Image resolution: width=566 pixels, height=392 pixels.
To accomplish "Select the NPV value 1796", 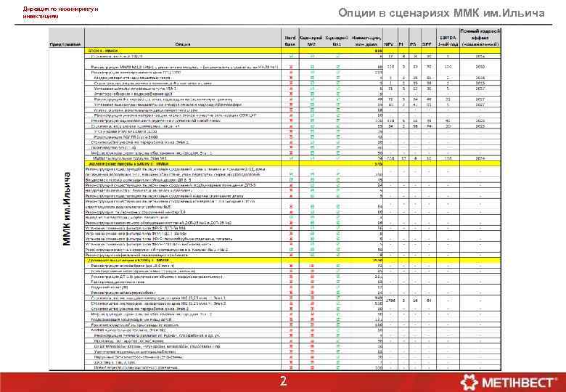I will pyautogui.click(x=390, y=301).
